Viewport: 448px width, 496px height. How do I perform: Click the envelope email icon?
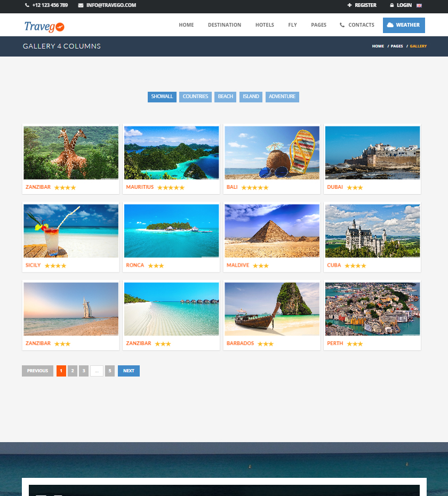(81, 5)
